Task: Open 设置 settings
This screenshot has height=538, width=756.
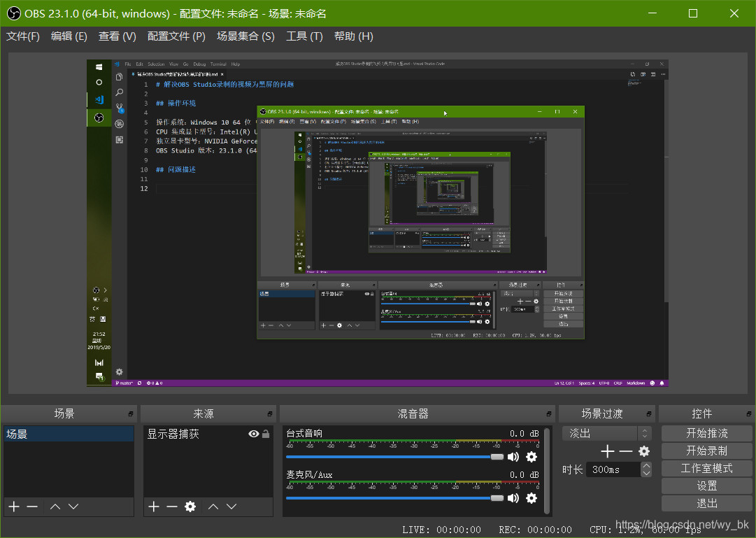Action: [707, 486]
